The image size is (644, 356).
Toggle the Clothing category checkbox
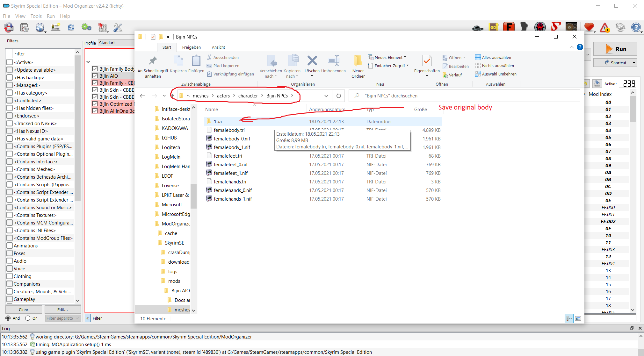10,276
